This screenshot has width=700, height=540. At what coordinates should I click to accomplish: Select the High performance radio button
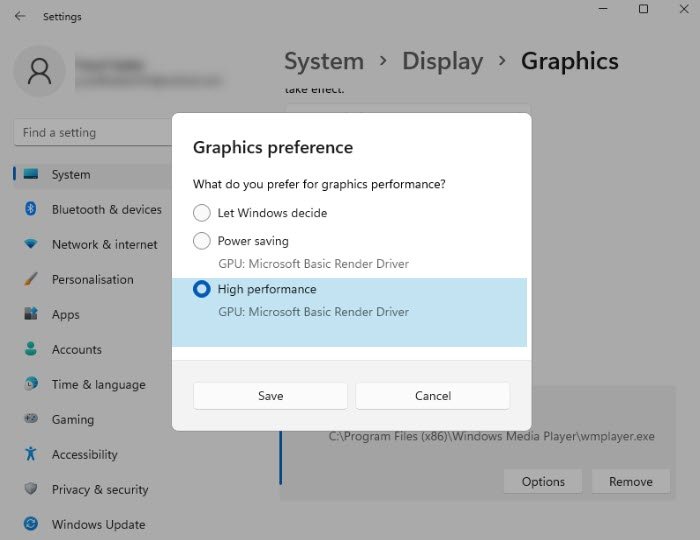tap(202, 289)
